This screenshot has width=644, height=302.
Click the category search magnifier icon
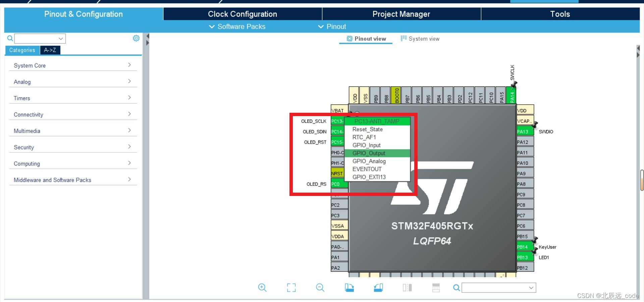(x=10, y=38)
